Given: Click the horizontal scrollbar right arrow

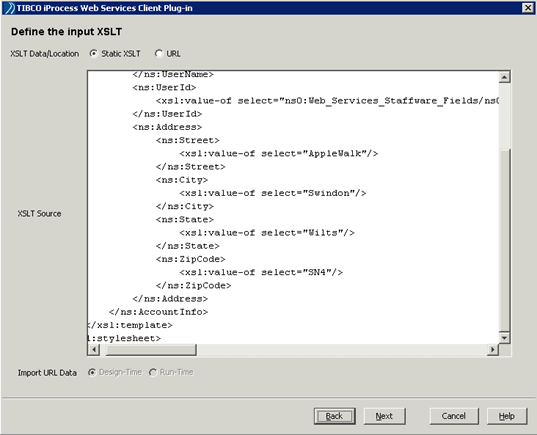Looking at the screenshot, I should [492, 350].
